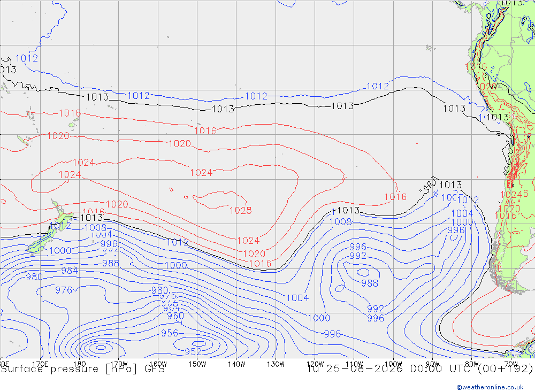Screen dimensions: 535x392
Task: Click the blue 952 low pressure label
Action: coord(193,351)
